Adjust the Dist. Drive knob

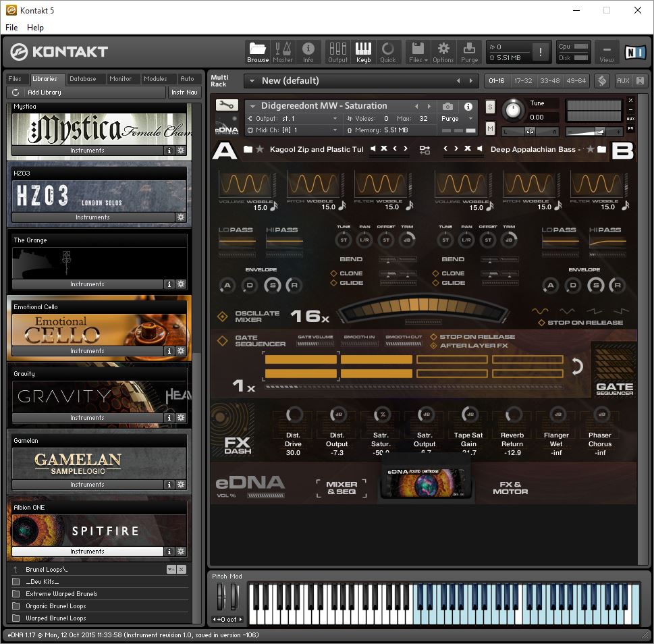click(x=294, y=414)
